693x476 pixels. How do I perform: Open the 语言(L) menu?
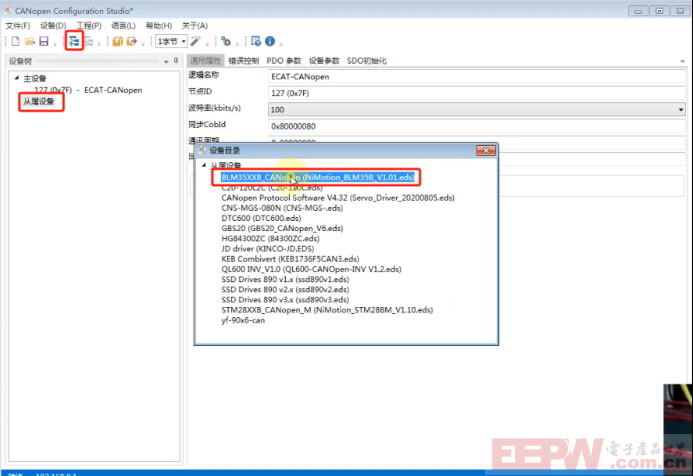123,26
